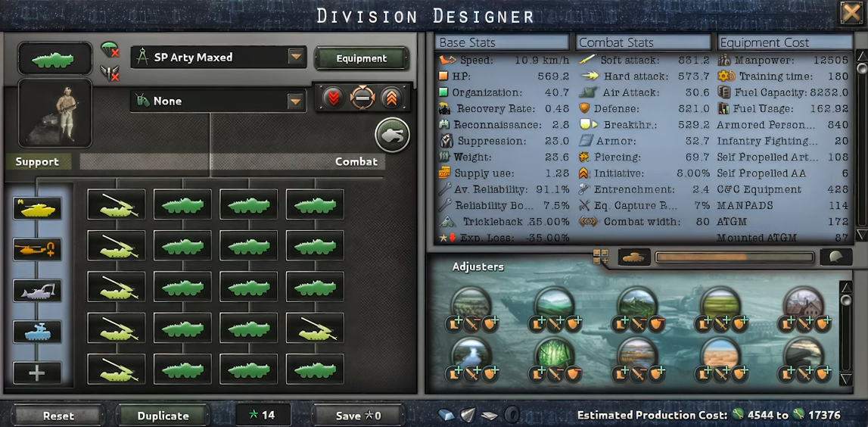Add a new support company with plus slot
The width and height of the screenshot is (868, 427).
coord(37,372)
